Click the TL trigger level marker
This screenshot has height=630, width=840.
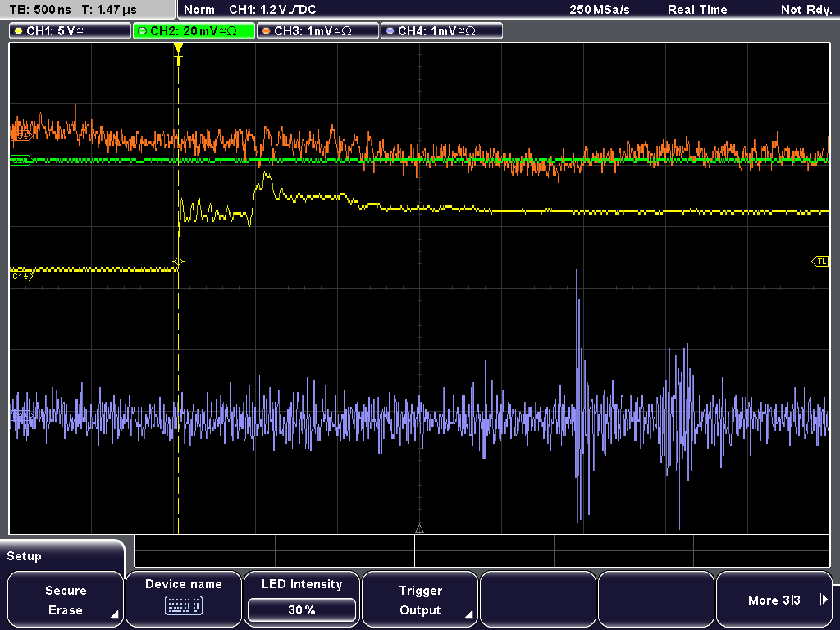click(x=820, y=262)
